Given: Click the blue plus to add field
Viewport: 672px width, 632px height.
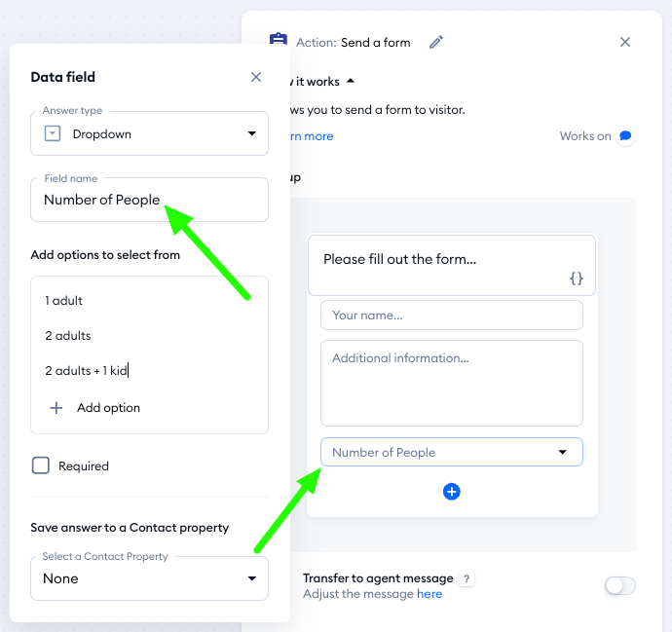Looking at the screenshot, I should [x=452, y=492].
